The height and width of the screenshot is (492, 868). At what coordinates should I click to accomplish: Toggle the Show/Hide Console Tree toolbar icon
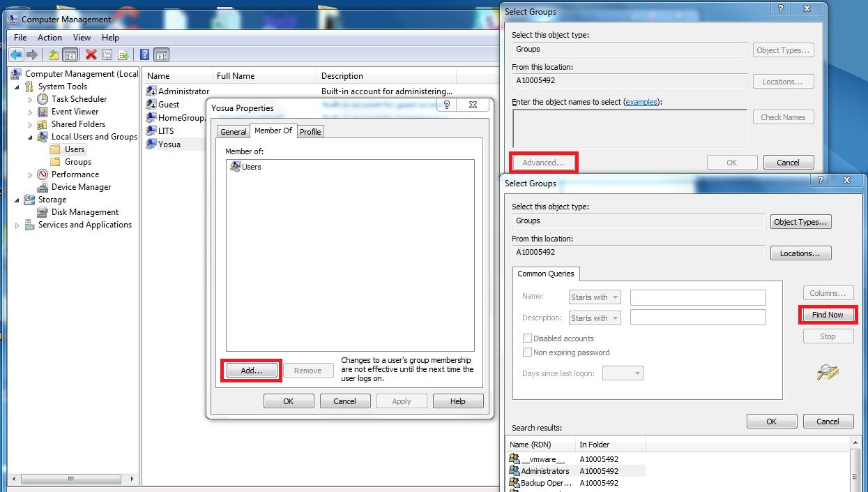[70, 54]
